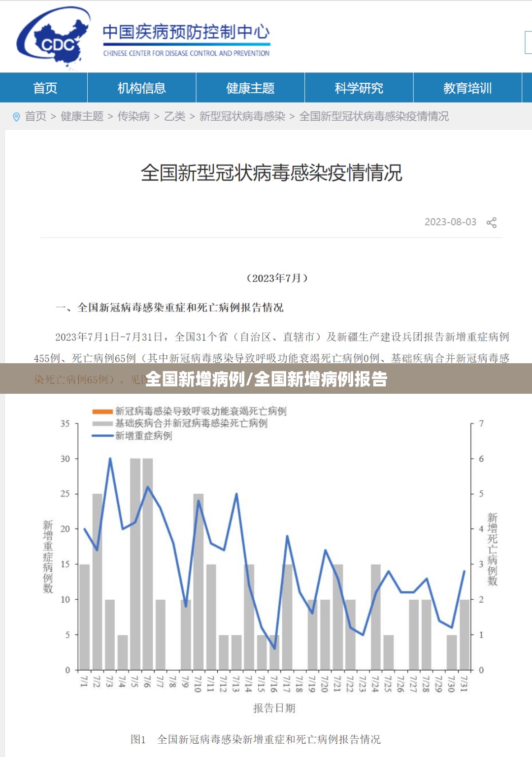Click figure caption 图1 全国新冠病毒感染新增重症和死亡病例报告情况
The height and width of the screenshot is (757, 532).
(x=255, y=739)
